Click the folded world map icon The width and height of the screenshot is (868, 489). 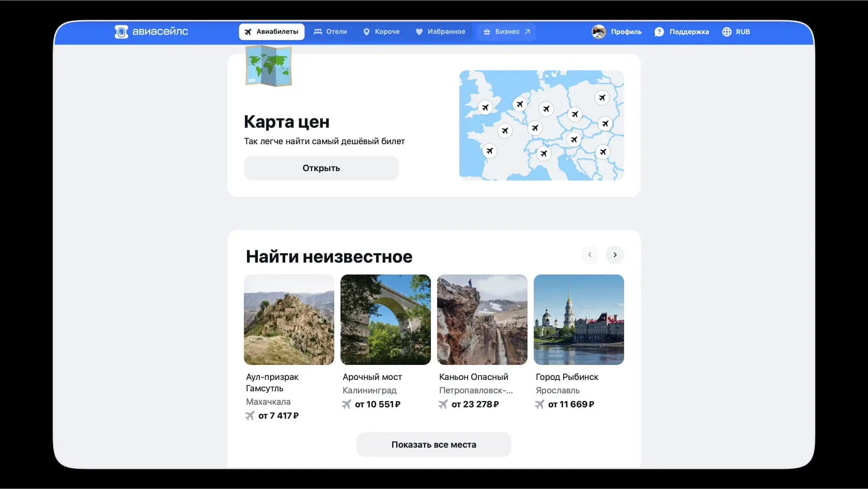pyautogui.click(x=269, y=66)
